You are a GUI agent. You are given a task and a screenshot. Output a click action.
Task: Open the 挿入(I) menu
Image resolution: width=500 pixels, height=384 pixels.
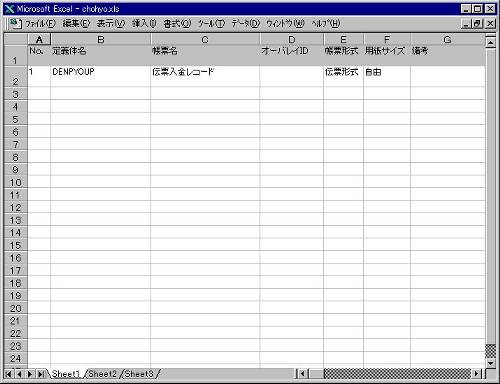point(144,24)
